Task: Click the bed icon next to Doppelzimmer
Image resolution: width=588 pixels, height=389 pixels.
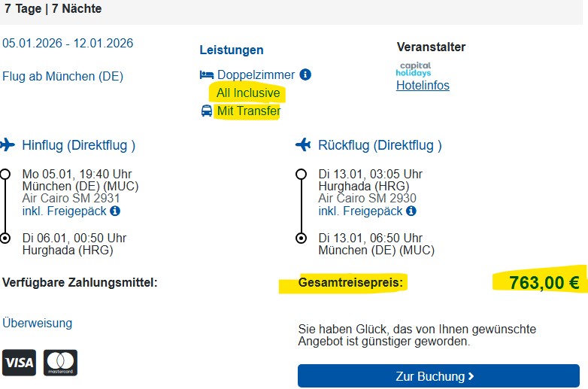Action: (206, 74)
